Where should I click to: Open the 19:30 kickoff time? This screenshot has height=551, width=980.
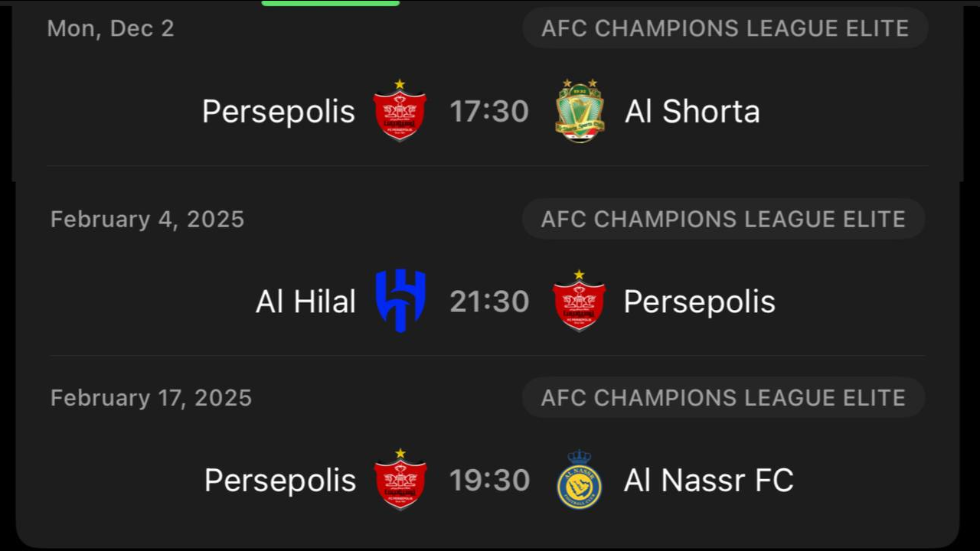[x=489, y=481]
